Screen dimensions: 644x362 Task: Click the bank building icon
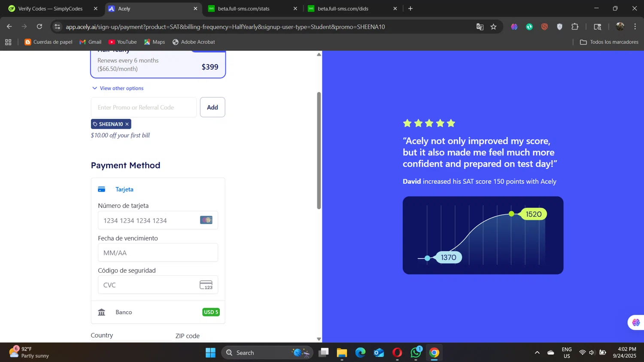coord(102,312)
